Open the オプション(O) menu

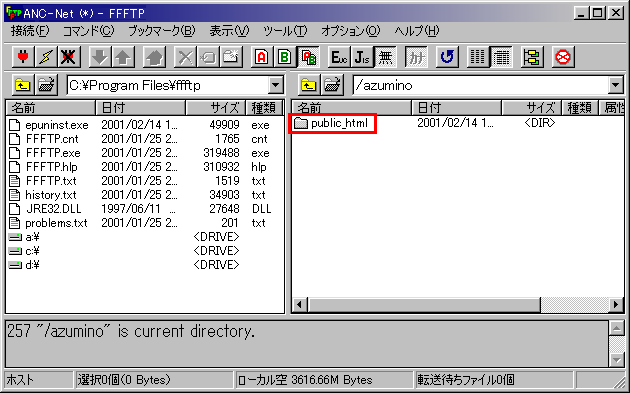[x=350, y=31]
